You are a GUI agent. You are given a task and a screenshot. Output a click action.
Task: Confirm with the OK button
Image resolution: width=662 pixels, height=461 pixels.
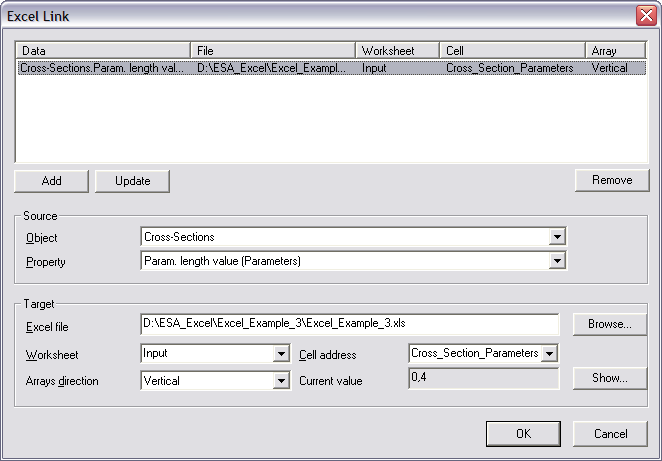coord(524,434)
